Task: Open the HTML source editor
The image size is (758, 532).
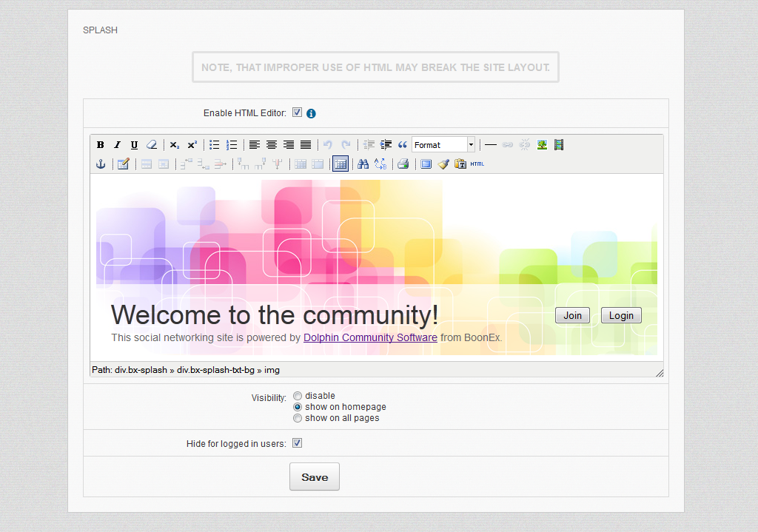Action: click(x=477, y=164)
